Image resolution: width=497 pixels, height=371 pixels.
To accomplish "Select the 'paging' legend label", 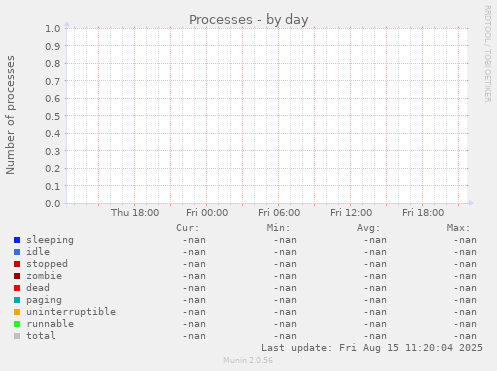I will pos(44,300).
